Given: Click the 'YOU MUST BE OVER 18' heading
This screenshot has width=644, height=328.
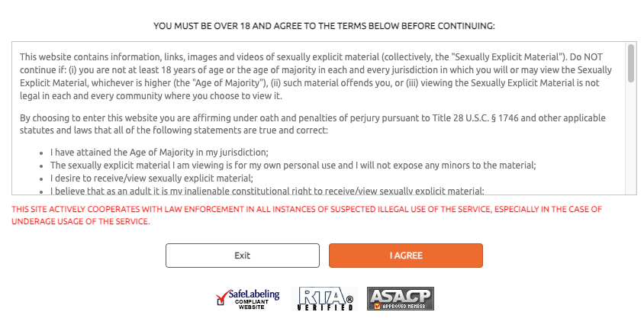Looking at the screenshot, I should click(324, 26).
